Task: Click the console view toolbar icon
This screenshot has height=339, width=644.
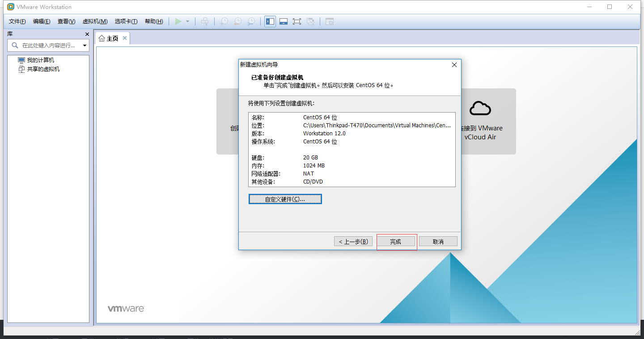Action: tap(330, 21)
